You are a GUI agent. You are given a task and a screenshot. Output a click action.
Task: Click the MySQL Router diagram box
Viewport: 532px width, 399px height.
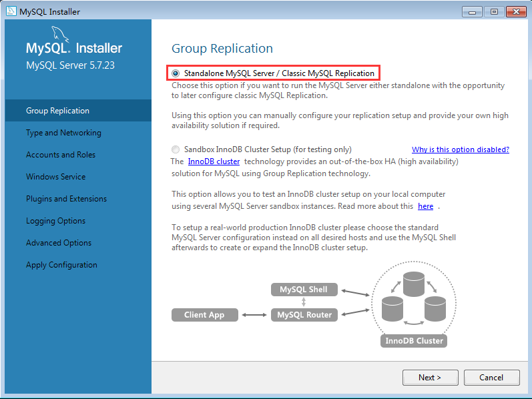304,315
